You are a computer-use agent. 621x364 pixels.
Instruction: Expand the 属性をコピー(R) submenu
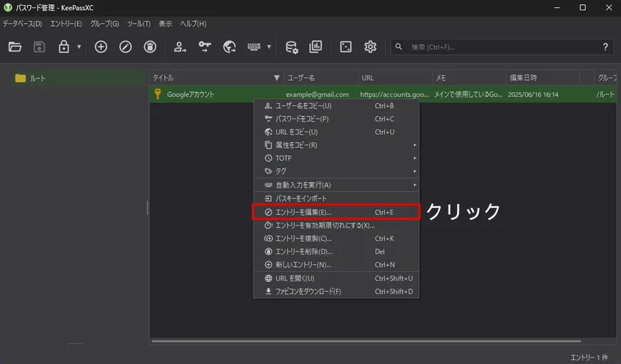point(336,145)
